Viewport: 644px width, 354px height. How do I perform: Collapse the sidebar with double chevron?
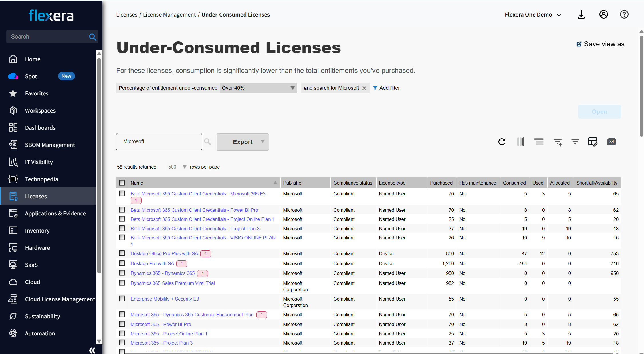click(92, 350)
